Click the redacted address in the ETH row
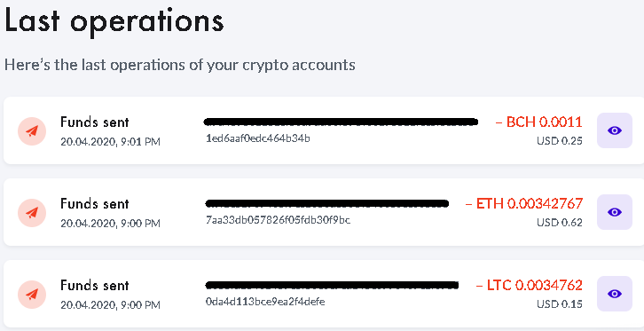Viewport: 644px width, 331px height. click(327, 203)
